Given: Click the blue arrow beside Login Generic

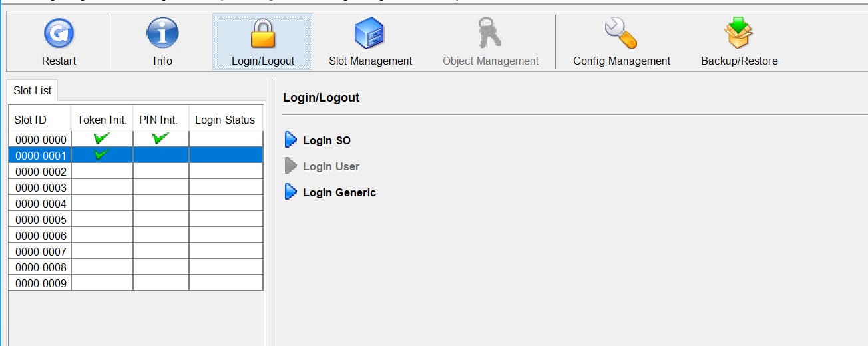Looking at the screenshot, I should coord(290,192).
